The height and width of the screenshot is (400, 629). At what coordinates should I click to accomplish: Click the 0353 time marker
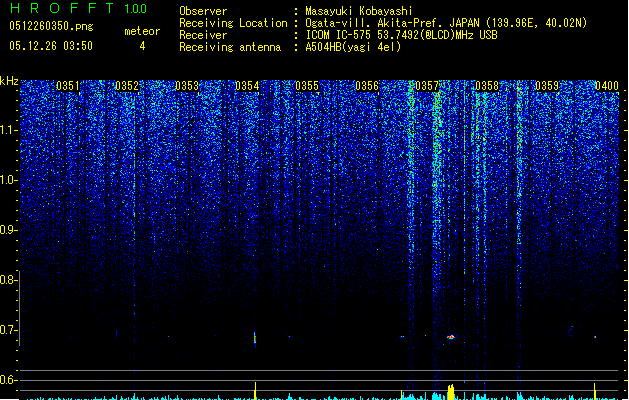[x=187, y=86]
